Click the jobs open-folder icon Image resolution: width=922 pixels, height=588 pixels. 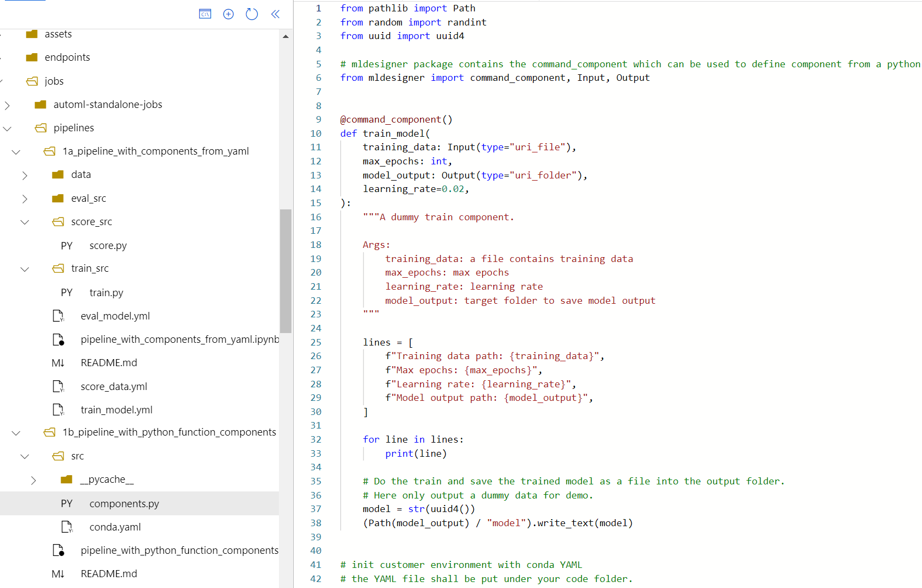click(32, 81)
